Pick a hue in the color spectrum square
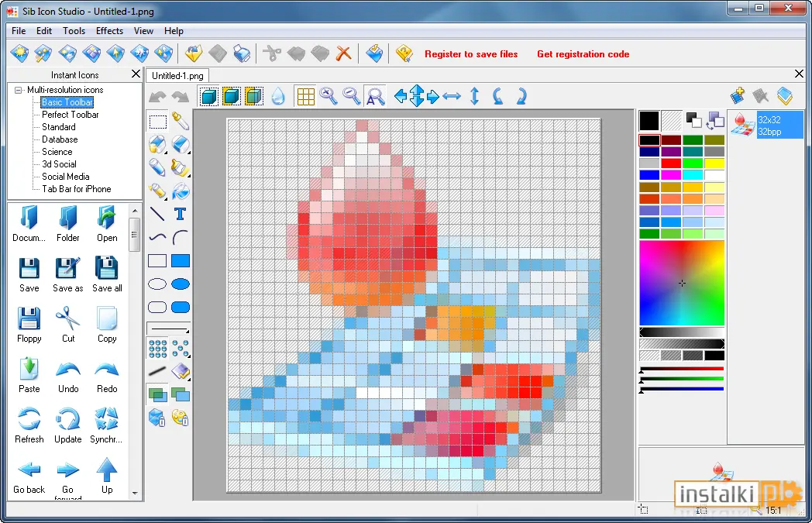The image size is (812, 523). [682, 284]
